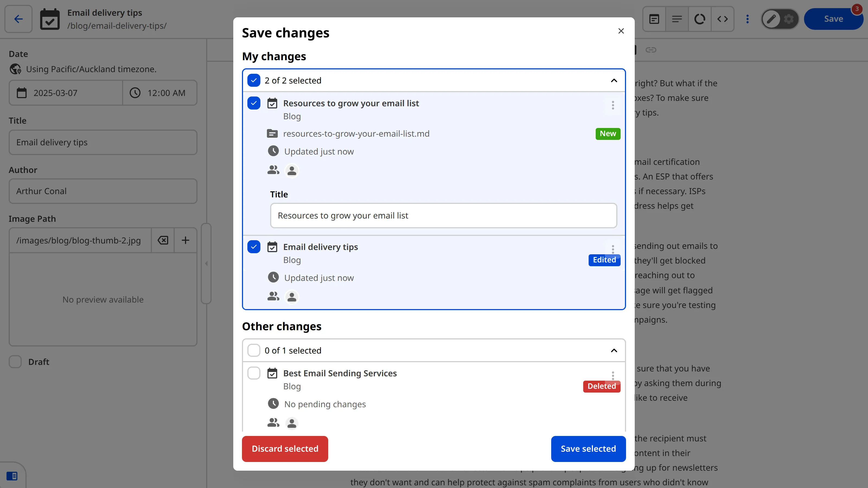The height and width of the screenshot is (488, 868).
Task: Click Save selected button
Action: 588,449
